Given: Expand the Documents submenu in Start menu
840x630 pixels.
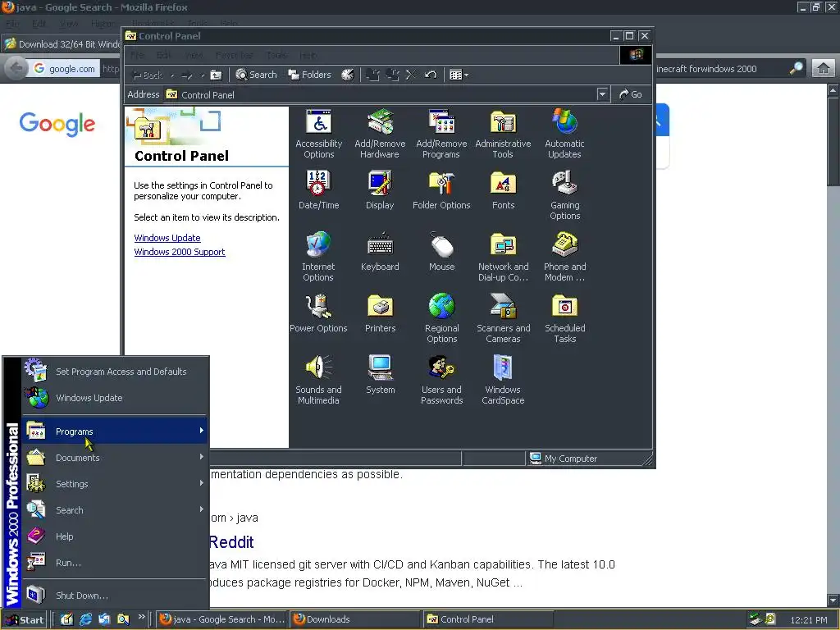Looking at the screenshot, I should 115,458.
